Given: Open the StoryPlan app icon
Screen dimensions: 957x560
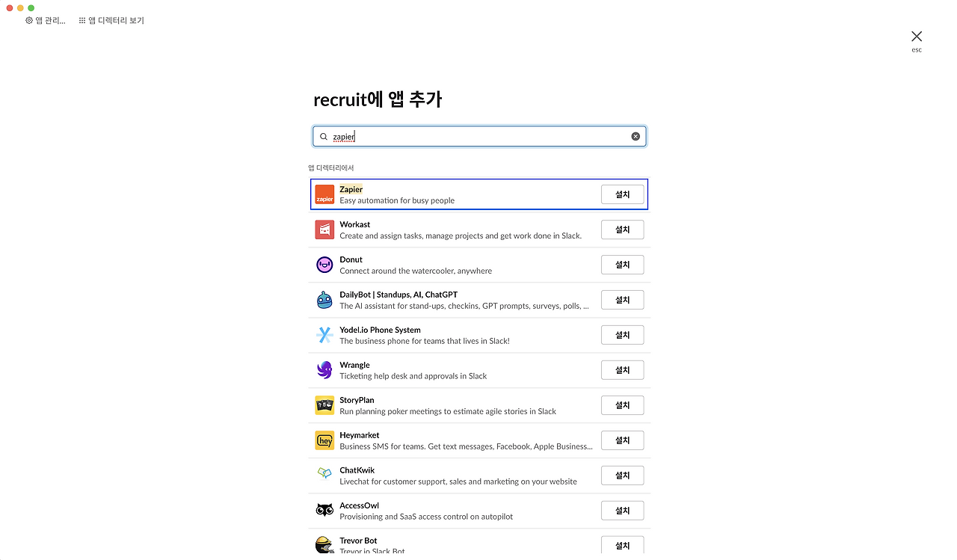Looking at the screenshot, I should click(x=324, y=405).
